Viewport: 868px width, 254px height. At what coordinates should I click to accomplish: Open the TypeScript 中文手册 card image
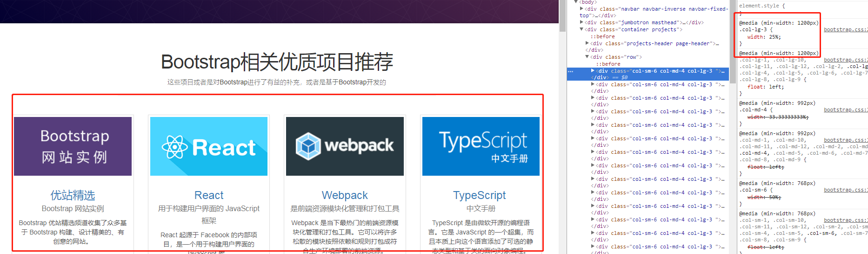(481, 146)
